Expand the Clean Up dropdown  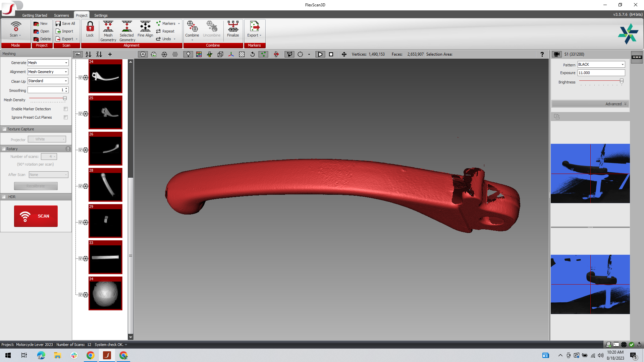(x=65, y=81)
